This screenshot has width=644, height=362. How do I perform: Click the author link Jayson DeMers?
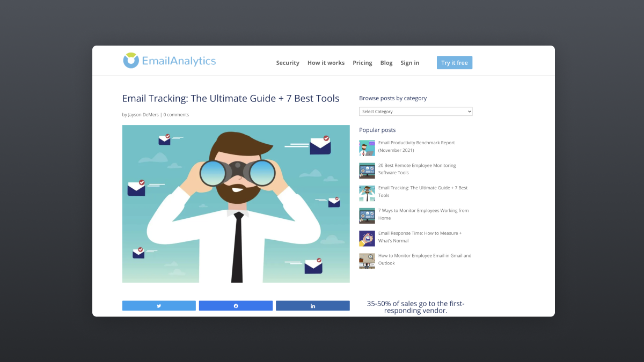[143, 114]
